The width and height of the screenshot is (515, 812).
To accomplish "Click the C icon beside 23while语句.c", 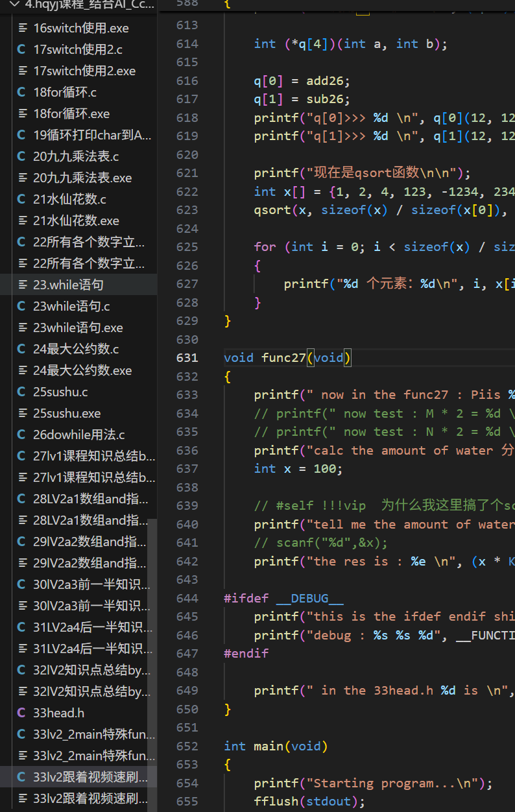I will [x=21, y=306].
